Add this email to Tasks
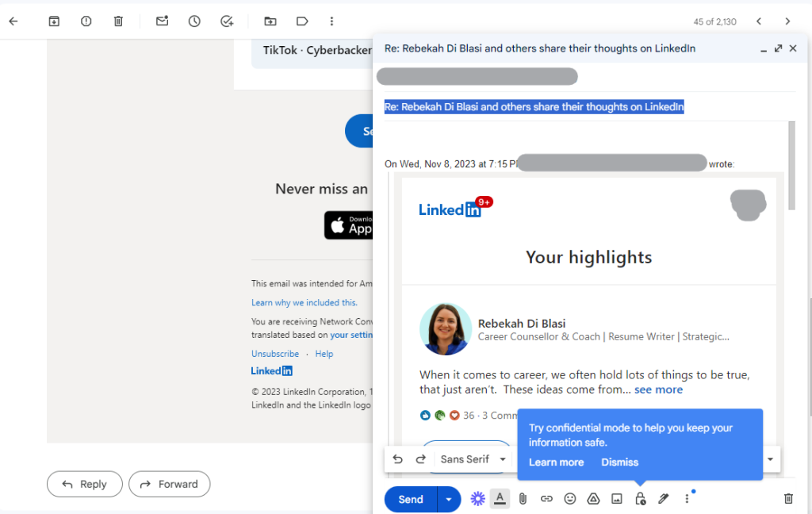 point(227,21)
